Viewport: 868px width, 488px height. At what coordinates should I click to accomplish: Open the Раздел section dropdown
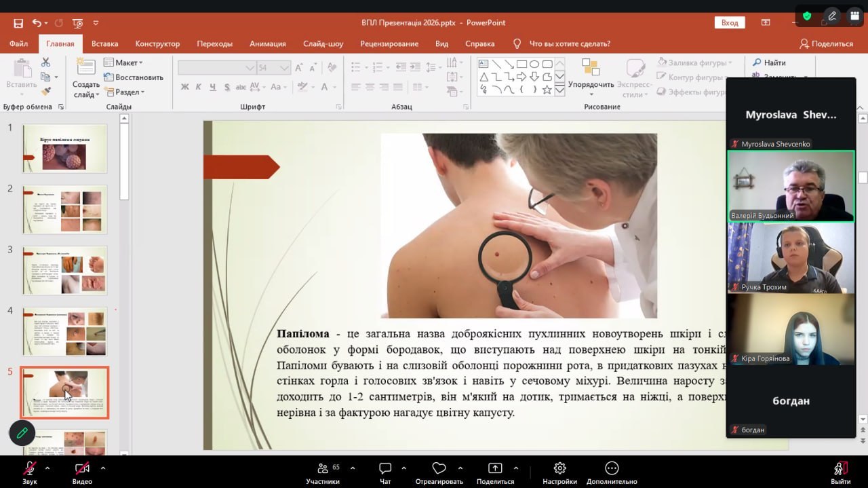tap(125, 92)
